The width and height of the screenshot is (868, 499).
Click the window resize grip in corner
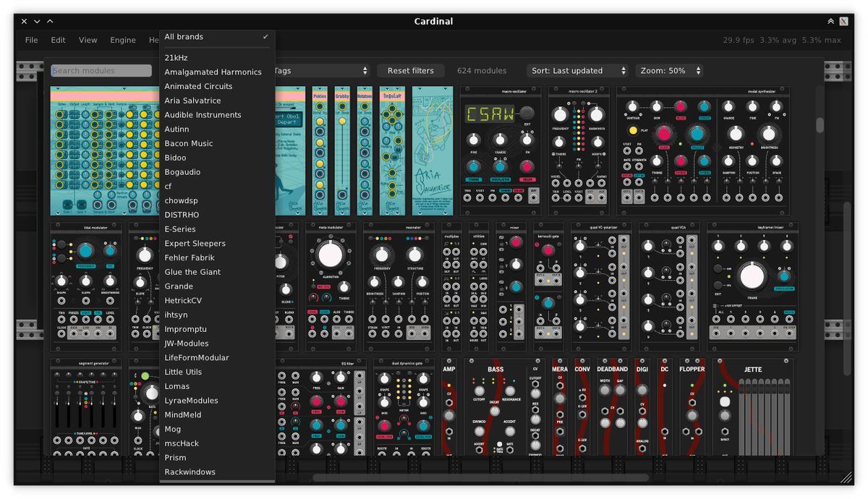point(846,477)
